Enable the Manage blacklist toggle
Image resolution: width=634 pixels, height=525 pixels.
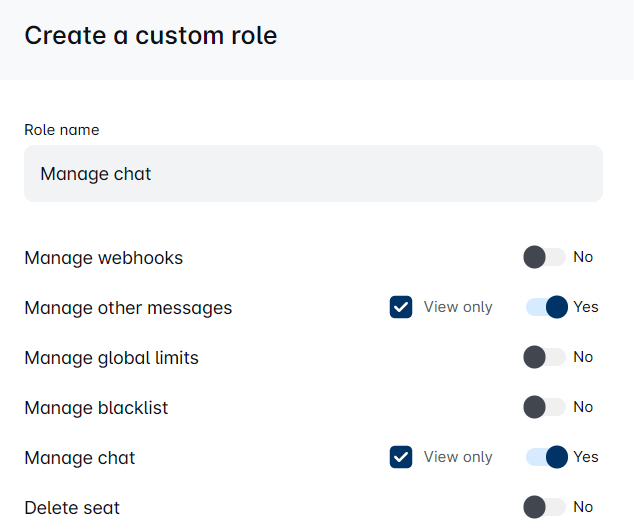coord(544,407)
